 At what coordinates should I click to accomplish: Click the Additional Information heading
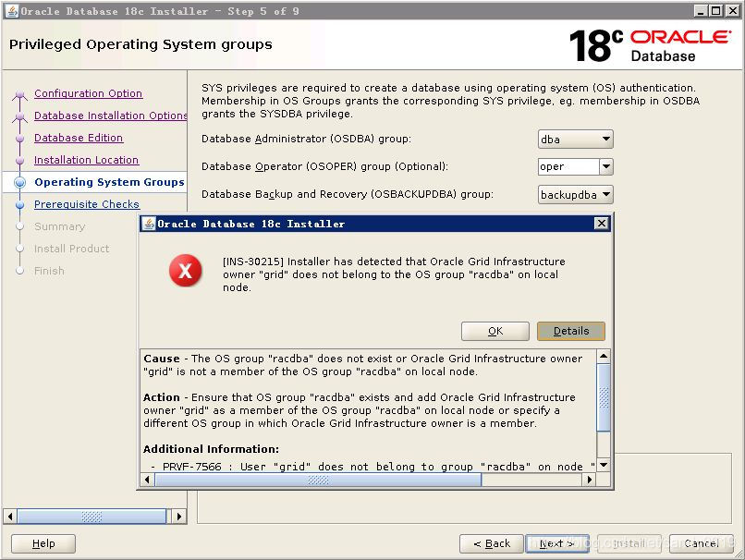coord(211,449)
